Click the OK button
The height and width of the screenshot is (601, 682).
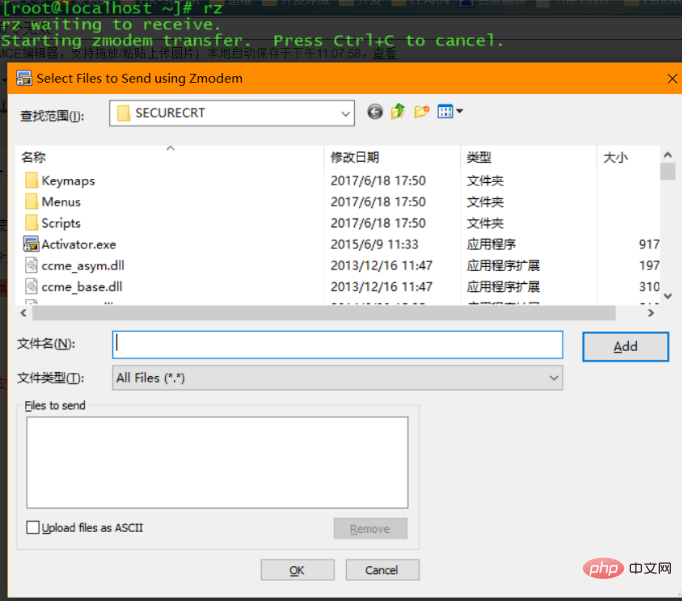[x=298, y=570]
